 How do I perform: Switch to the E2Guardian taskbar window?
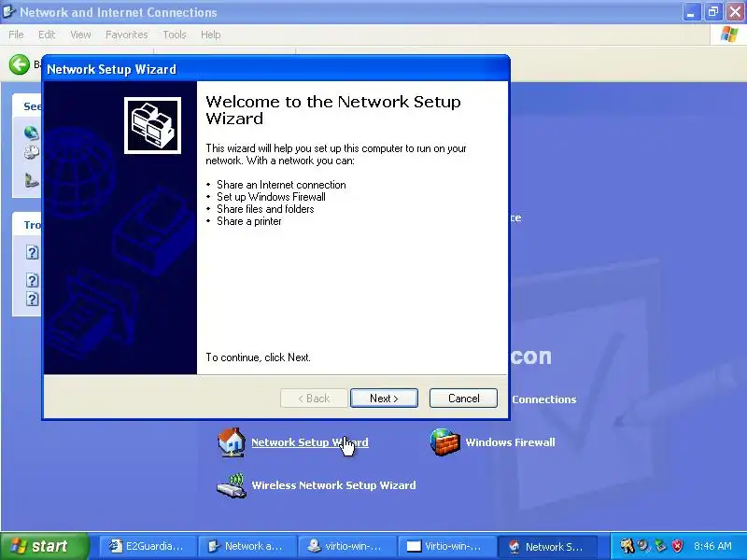[x=148, y=546]
